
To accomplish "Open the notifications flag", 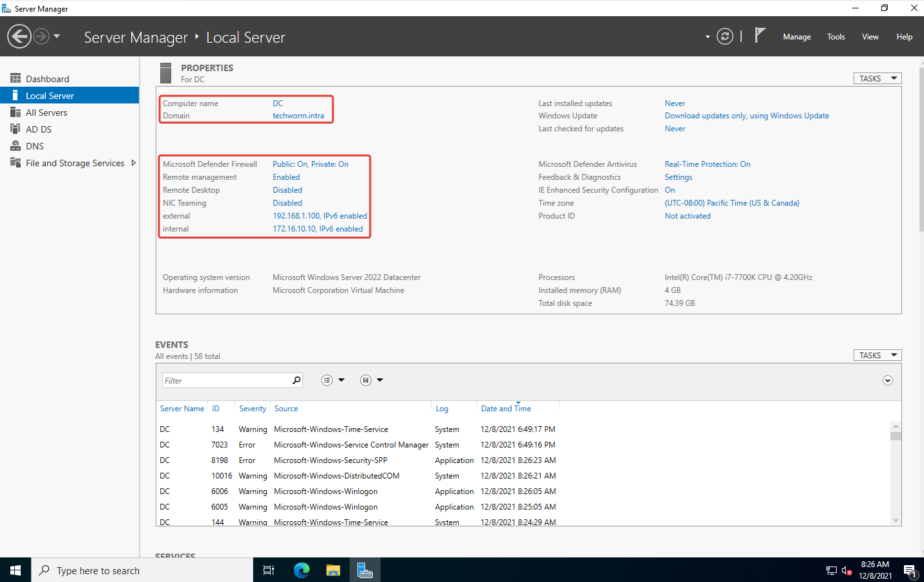I will point(760,36).
